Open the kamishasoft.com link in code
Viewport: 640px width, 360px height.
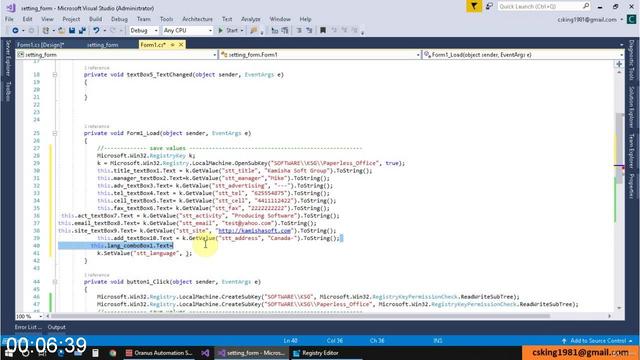point(254,231)
